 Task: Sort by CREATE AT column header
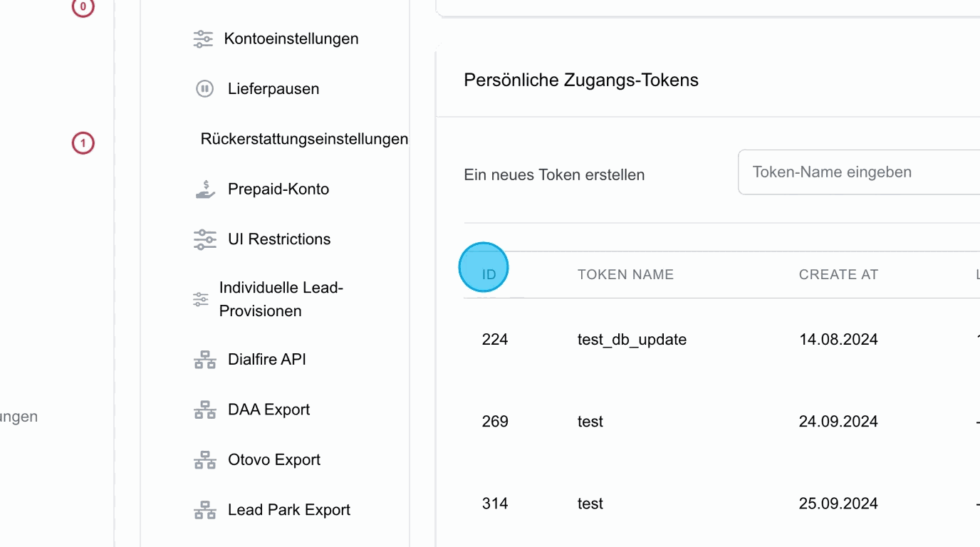coord(838,274)
